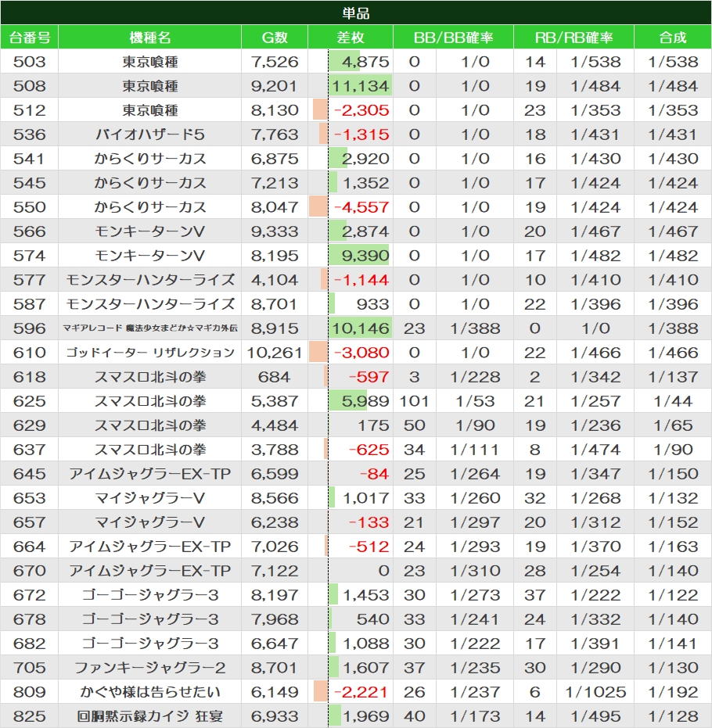
Task: Click the combined rate 1/122
Action: (x=673, y=595)
